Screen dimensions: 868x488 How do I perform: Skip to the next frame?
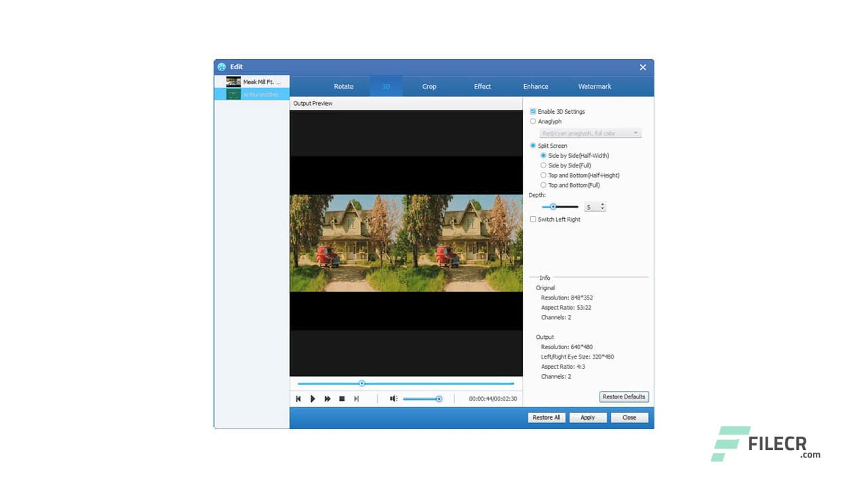357,399
